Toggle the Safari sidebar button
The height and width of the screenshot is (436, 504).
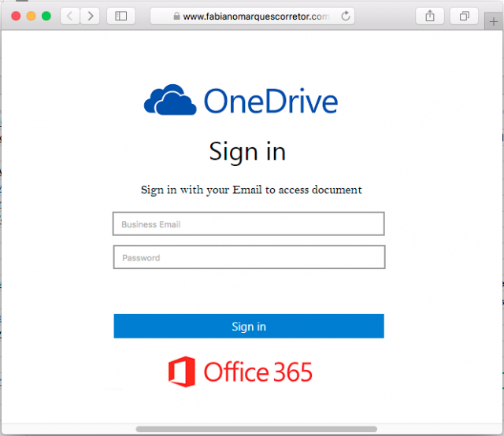pyautogui.click(x=120, y=16)
